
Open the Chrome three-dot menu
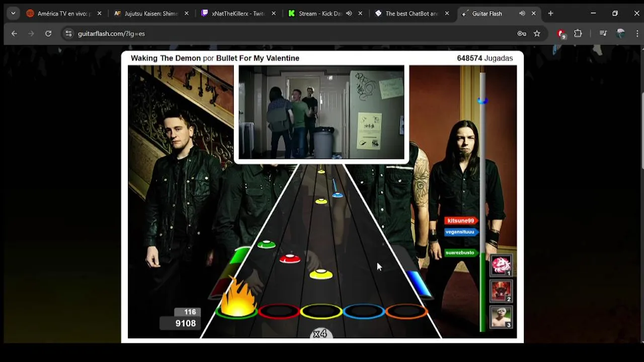coord(636,34)
